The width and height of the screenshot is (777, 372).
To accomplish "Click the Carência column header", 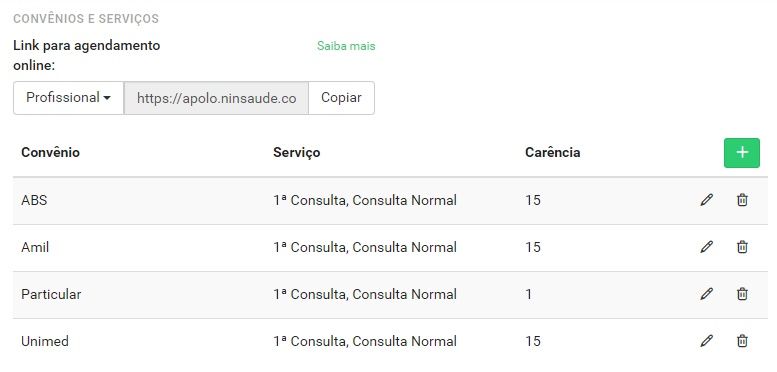I will coord(553,152).
